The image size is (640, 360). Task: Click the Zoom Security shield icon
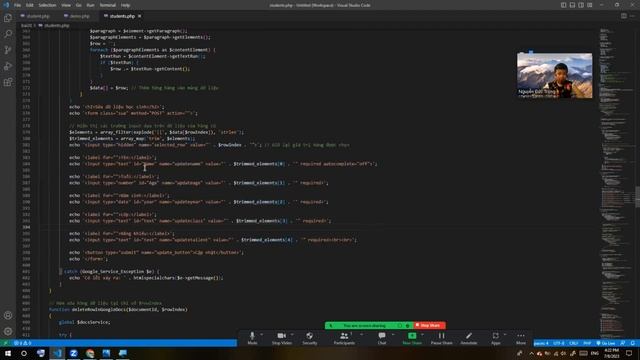point(309,338)
